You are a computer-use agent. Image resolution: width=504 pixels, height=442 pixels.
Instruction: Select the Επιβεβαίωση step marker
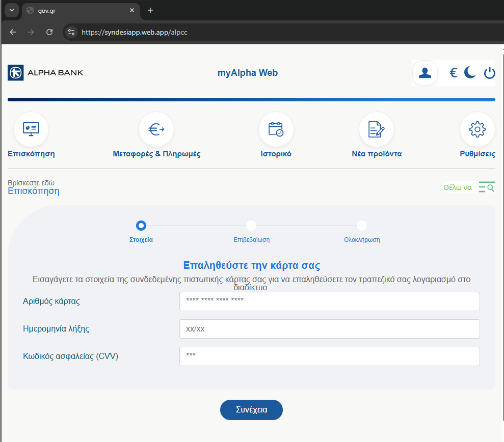pyautogui.click(x=251, y=226)
